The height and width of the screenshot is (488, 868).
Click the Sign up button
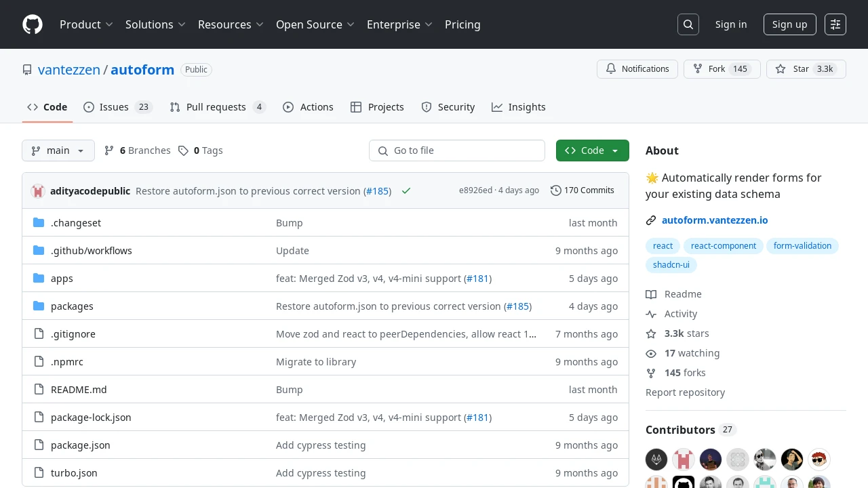pyautogui.click(x=790, y=24)
